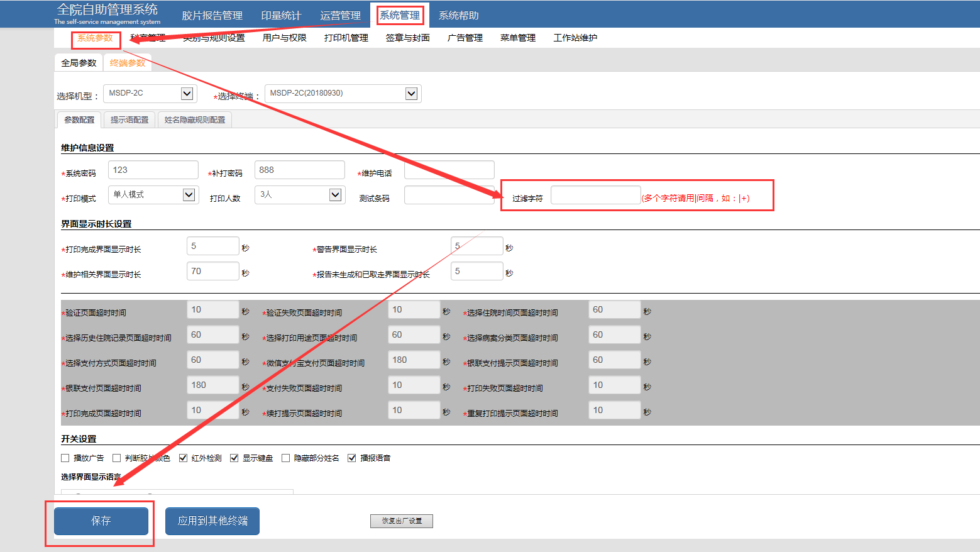The image size is (980, 552).
Task: Open the 姓名隐藏规则配置 tab
Action: [x=194, y=120]
